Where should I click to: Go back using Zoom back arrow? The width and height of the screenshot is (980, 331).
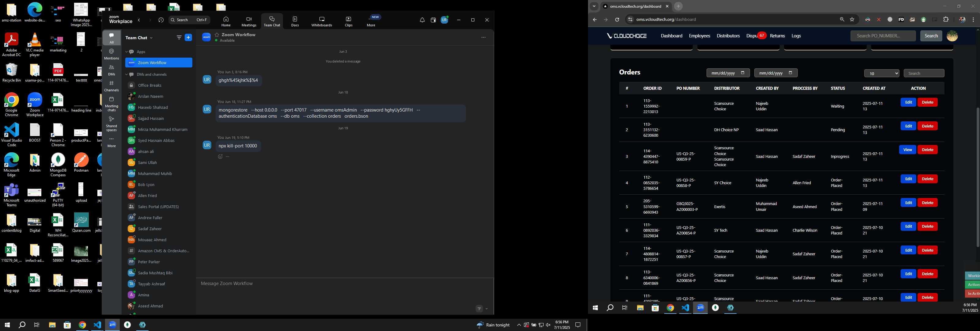(139, 20)
